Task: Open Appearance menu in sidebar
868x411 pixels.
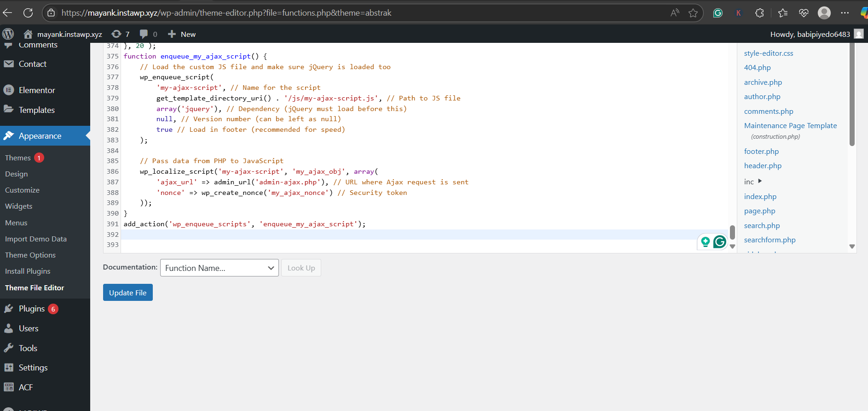Action: pos(45,136)
